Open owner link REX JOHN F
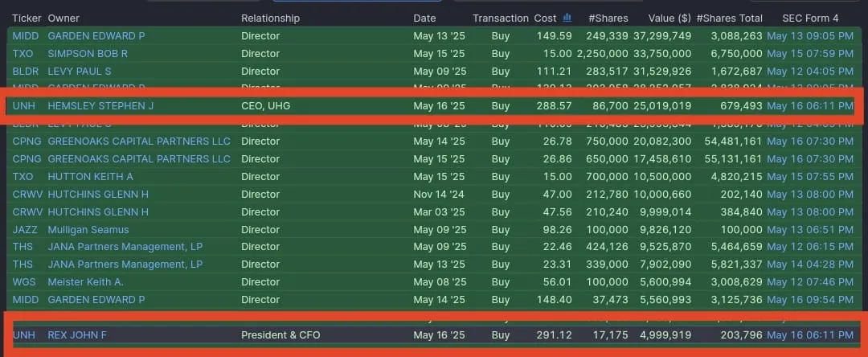 point(77,334)
